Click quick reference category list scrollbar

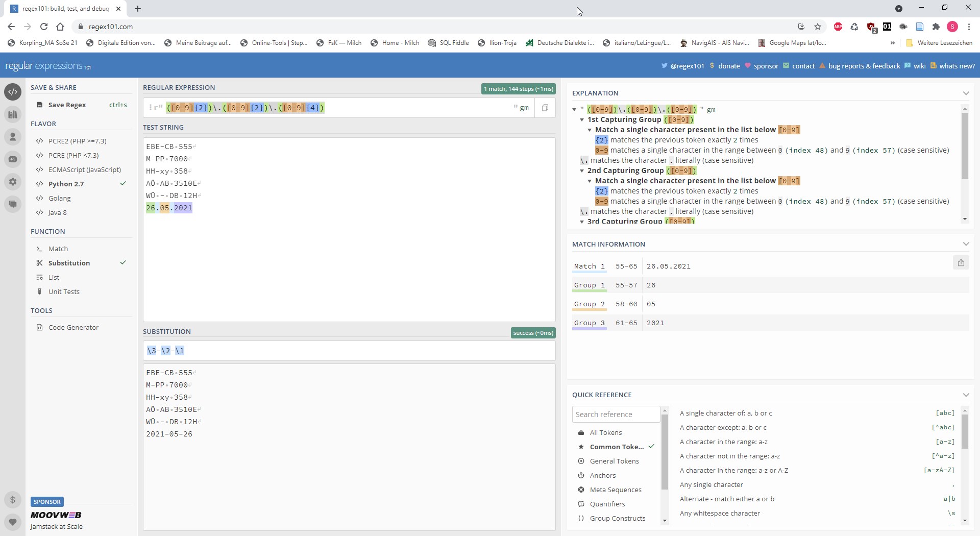pos(665,452)
